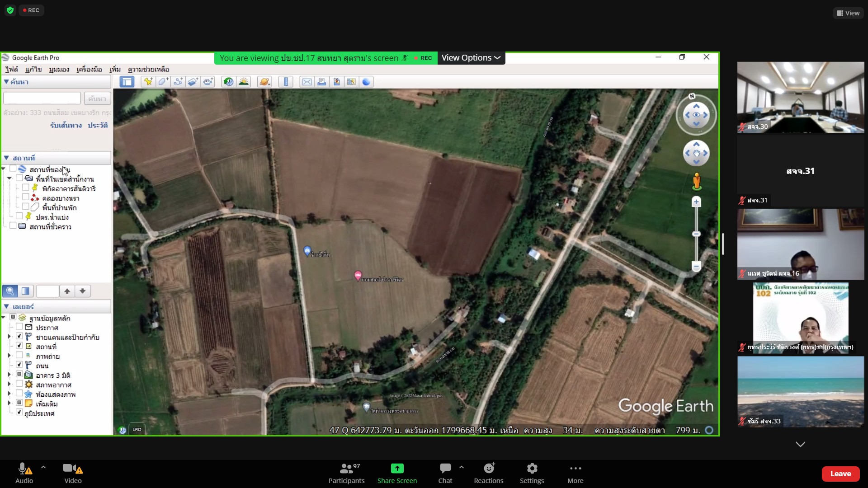
Task: Check the คลองบางนรา place checkbox
Action: pyautogui.click(x=25, y=197)
